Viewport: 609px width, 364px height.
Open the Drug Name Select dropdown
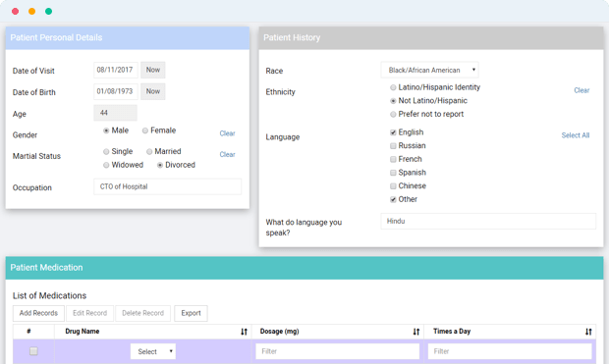coord(153,351)
